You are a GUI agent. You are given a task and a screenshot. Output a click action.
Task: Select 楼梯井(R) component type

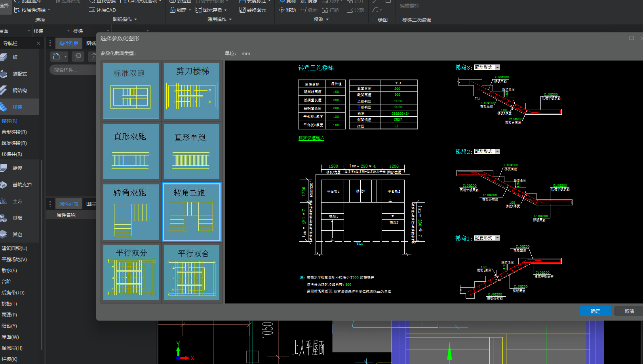[x=12, y=154]
